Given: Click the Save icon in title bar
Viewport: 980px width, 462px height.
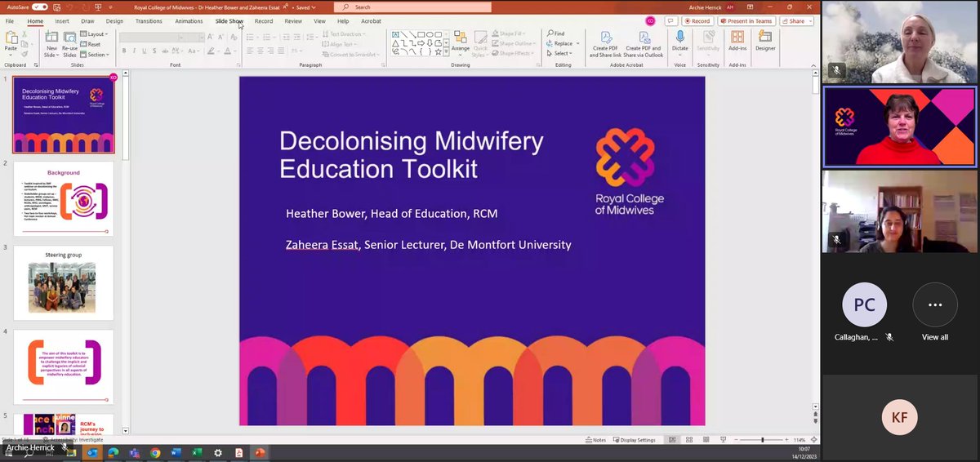Looking at the screenshot, I should (57, 7).
